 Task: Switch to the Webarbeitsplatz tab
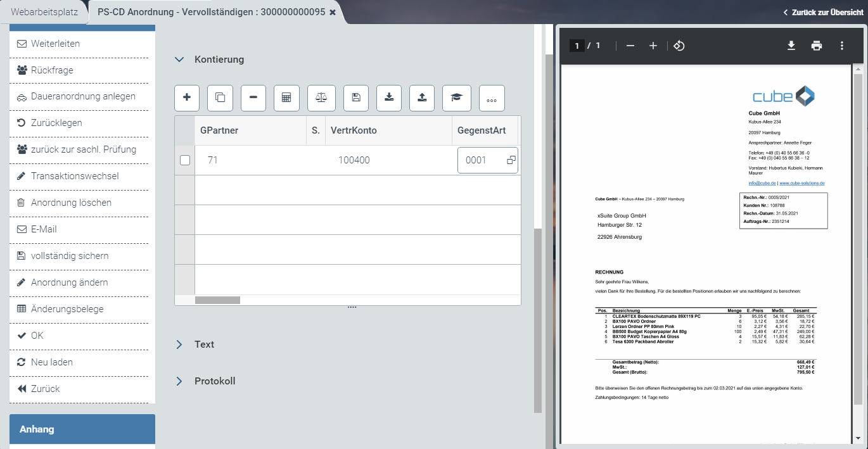pyautogui.click(x=44, y=12)
